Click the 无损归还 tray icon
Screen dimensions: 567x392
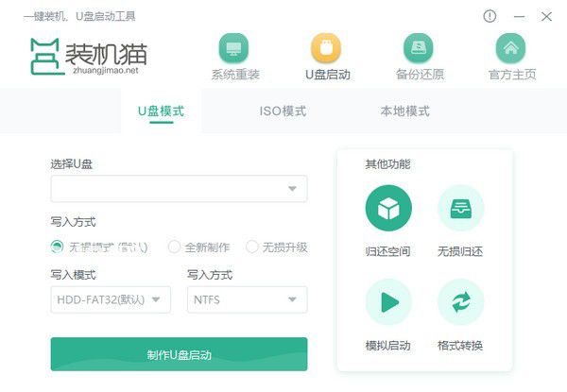[461, 208]
